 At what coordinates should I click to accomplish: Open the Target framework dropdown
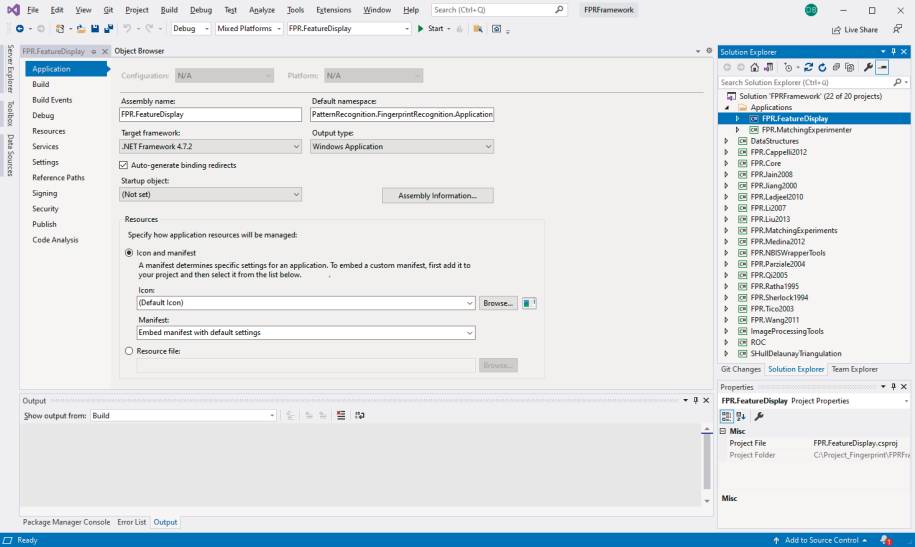click(x=211, y=147)
